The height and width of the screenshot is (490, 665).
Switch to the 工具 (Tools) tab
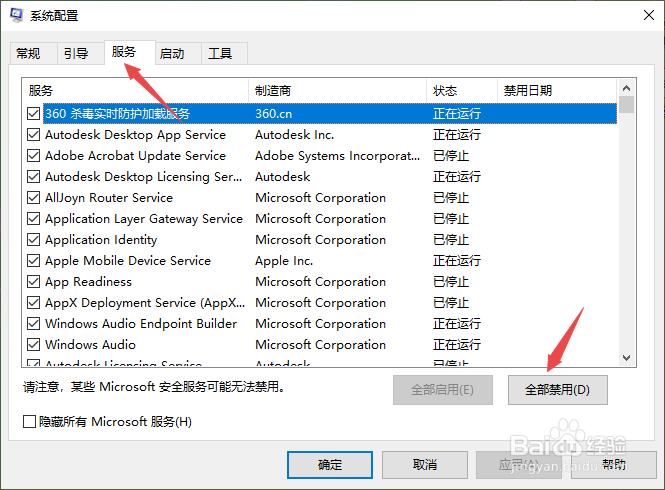point(220,54)
